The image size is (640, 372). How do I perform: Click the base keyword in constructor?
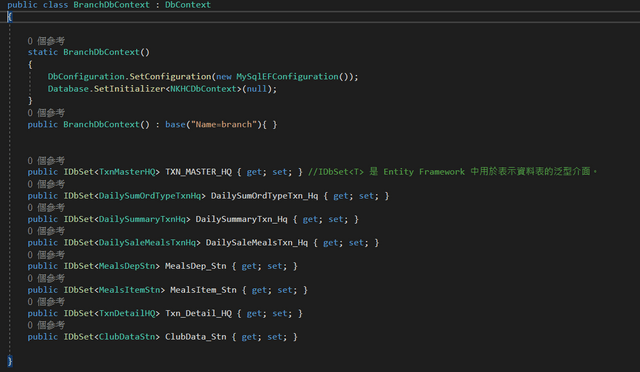175,125
